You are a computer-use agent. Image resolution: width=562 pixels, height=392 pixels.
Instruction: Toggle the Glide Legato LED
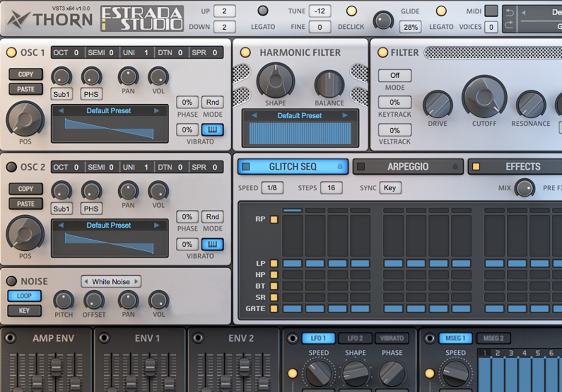pos(441,11)
